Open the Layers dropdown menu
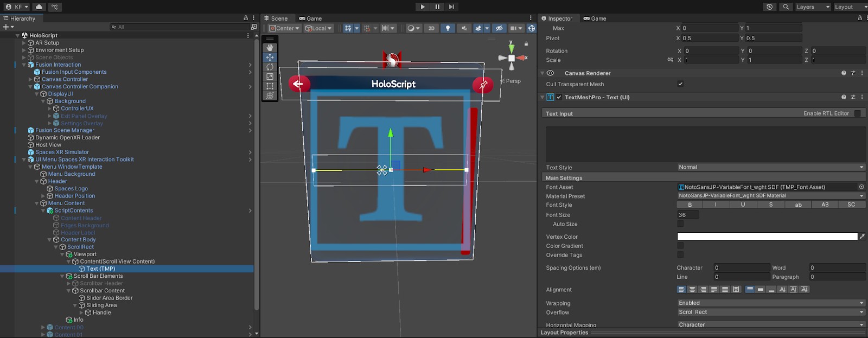The image size is (868, 338). pos(812,7)
